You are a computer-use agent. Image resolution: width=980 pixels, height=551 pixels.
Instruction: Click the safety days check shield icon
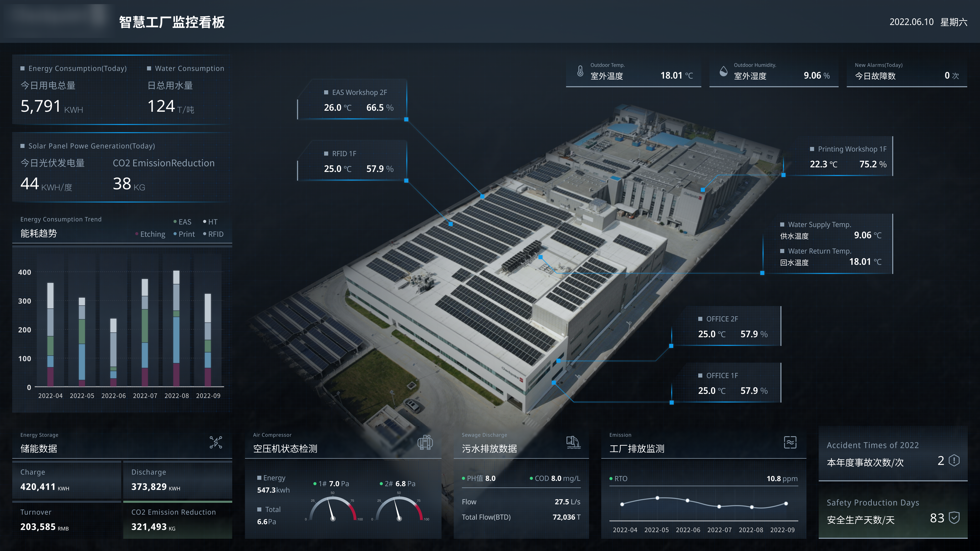click(x=954, y=518)
